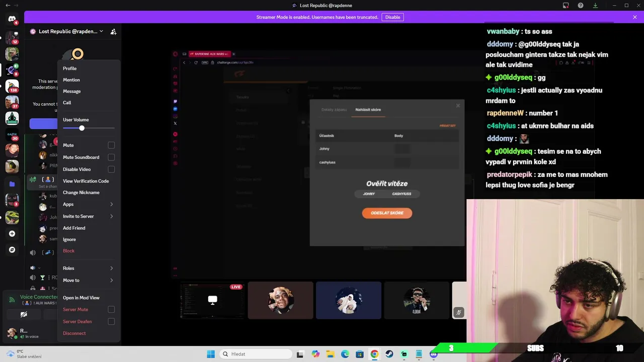
Task: Open Microsoft Edge from taskbar
Action: tap(345, 354)
